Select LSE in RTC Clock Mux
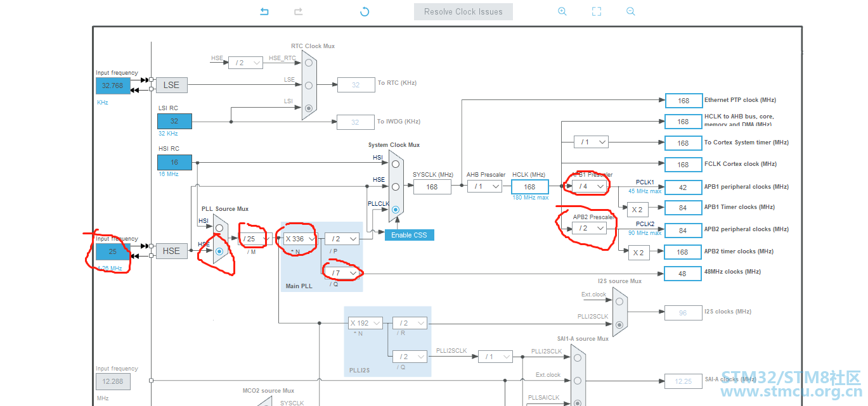This screenshot has width=868, height=406. [x=309, y=85]
